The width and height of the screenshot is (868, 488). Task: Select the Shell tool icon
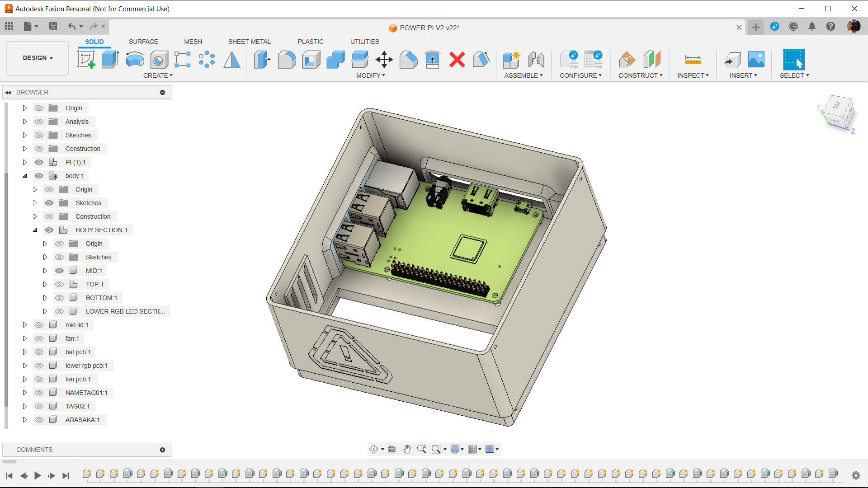(311, 59)
